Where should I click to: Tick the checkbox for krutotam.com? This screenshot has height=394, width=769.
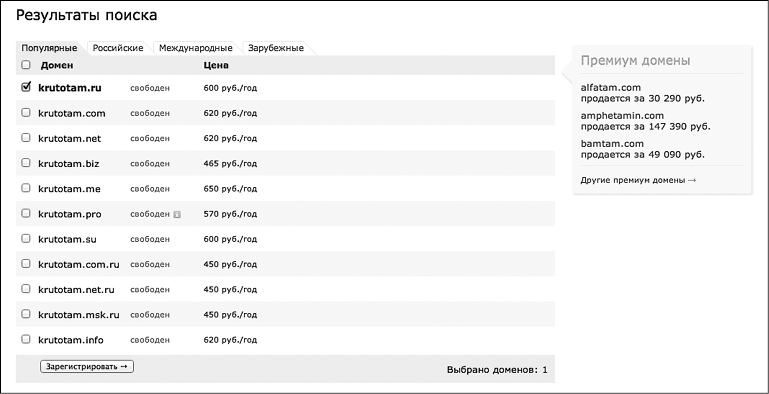pos(26,112)
